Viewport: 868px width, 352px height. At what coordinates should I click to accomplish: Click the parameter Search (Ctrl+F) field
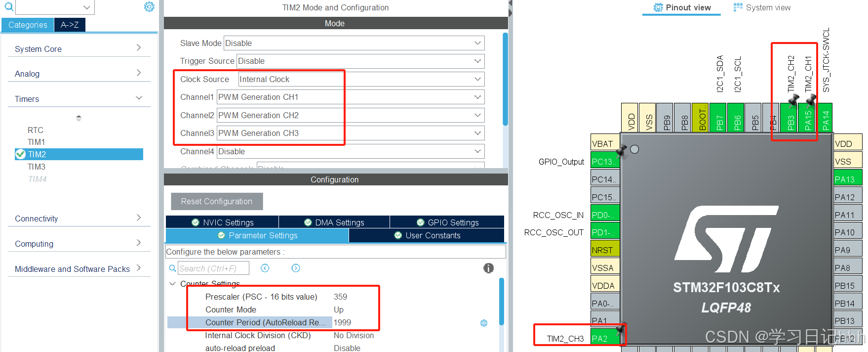click(x=213, y=268)
